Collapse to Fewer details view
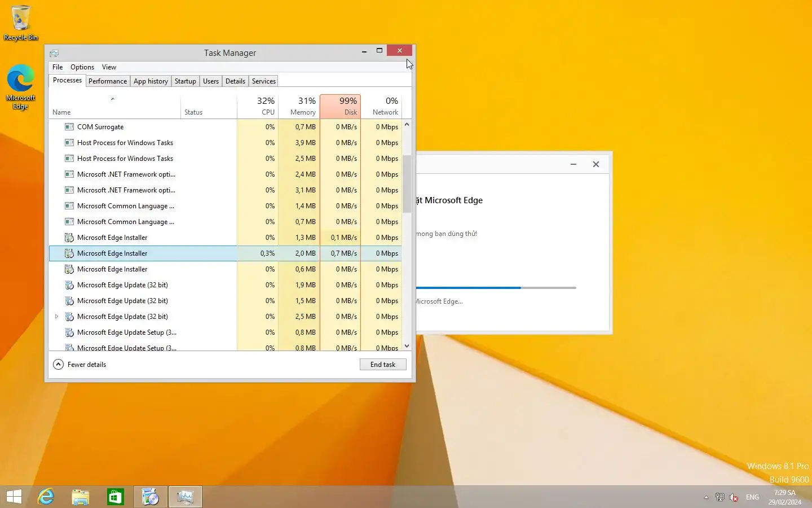Screen dimensions: 812x508 click(x=80, y=365)
